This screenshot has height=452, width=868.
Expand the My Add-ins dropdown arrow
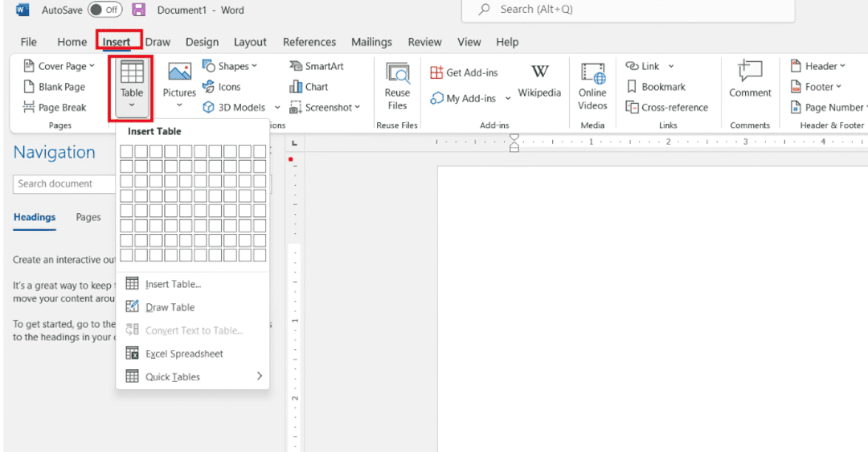(508, 99)
